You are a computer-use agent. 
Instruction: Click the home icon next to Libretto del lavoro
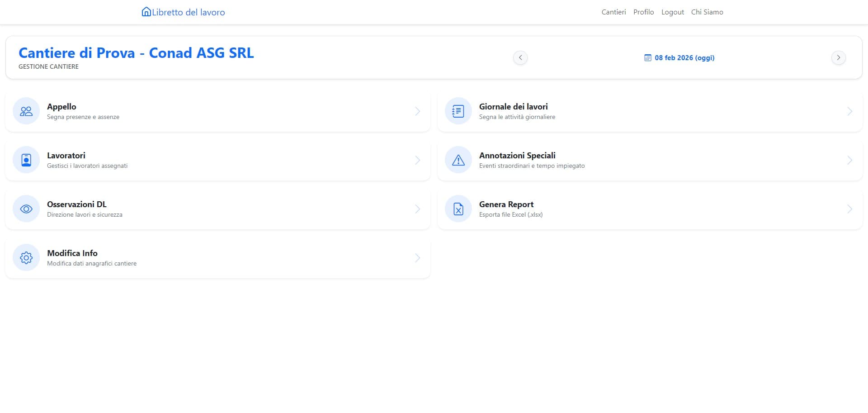point(146,11)
